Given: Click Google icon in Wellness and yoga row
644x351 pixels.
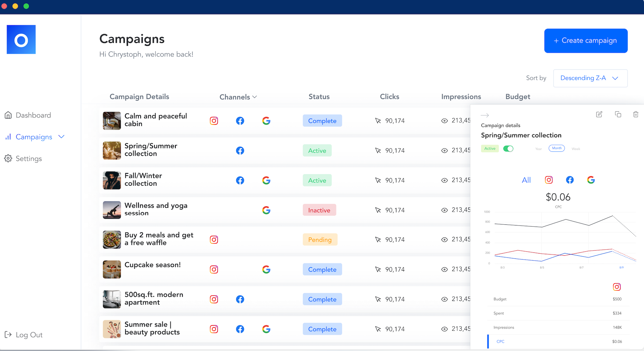Looking at the screenshot, I should [266, 210].
